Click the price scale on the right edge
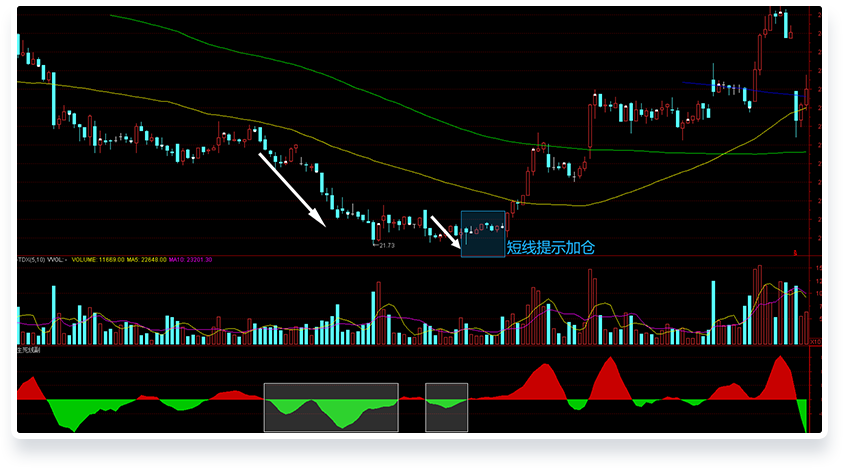The image size is (843, 468). coord(820,130)
